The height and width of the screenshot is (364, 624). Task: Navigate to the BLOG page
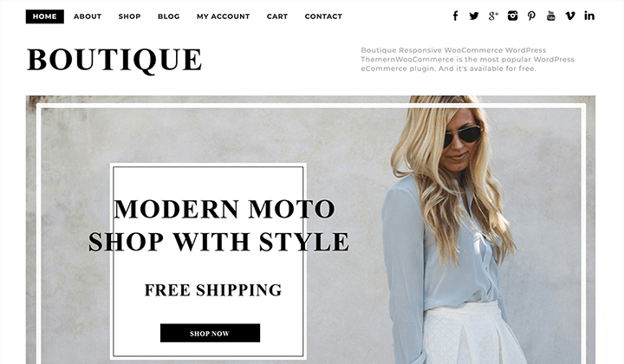pos(169,16)
